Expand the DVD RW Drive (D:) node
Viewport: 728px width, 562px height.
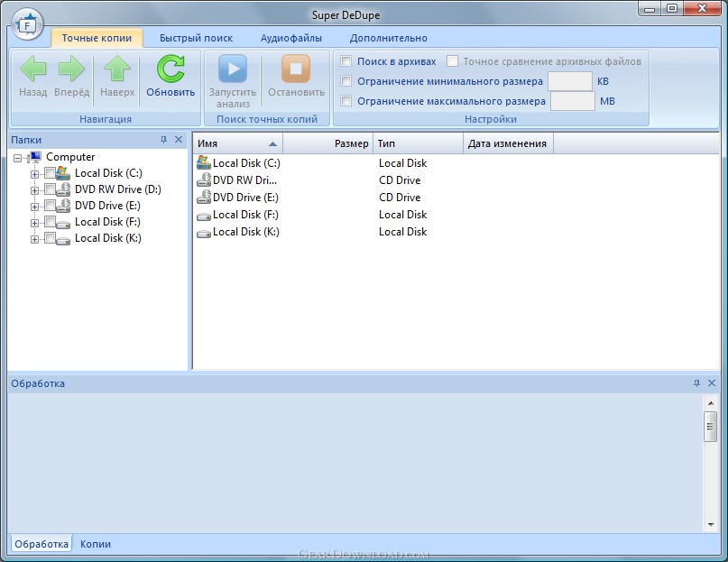coord(34,190)
